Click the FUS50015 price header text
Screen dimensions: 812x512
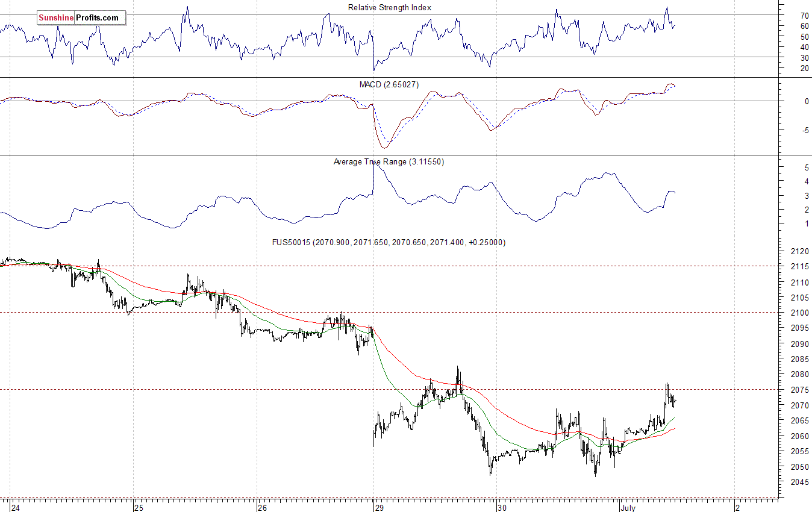tap(389, 242)
